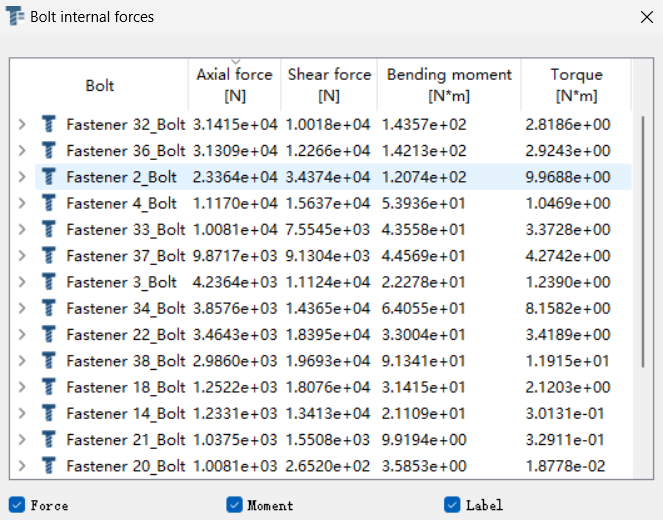Select the Fastener 20_Bolt name
The height and width of the screenshot is (520, 663).
(126, 465)
